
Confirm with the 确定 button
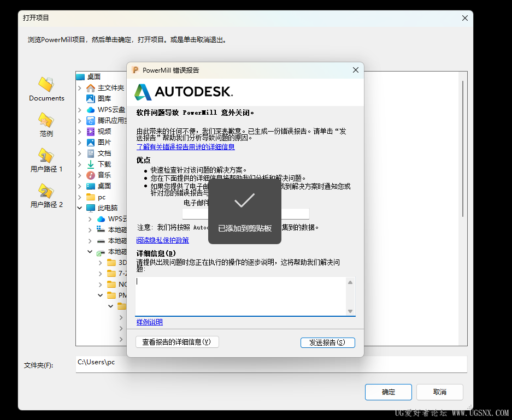tap(389, 392)
